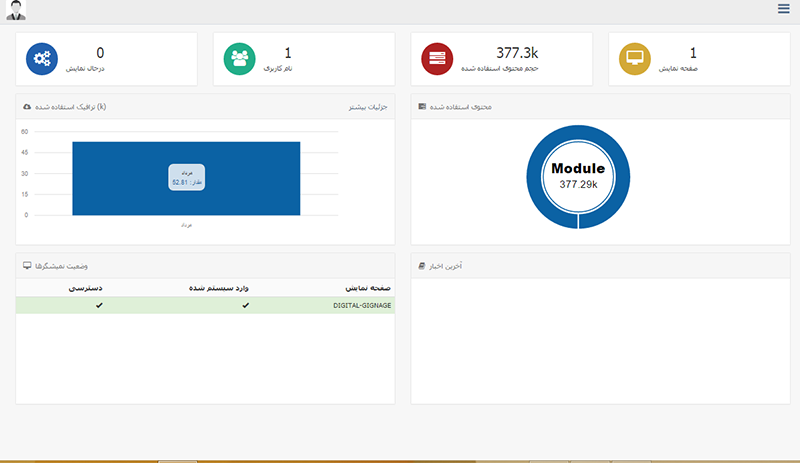Click the monitor icon in display status header
The width and height of the screenshot is (800, 463).
click(x=27, y=265)
